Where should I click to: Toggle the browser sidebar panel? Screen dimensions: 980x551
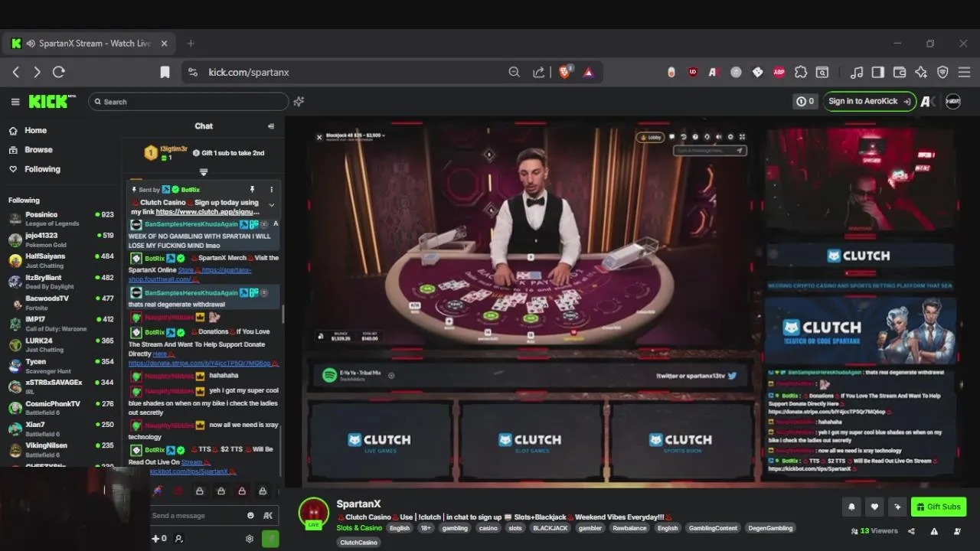coord(878,72)
